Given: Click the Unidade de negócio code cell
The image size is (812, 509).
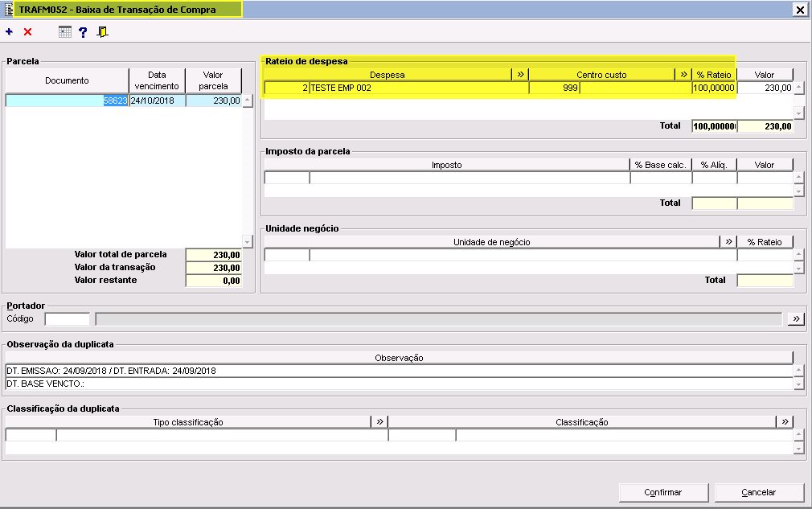Looking at the screenshot, I should pyautogui.click(x=287, y=255).
